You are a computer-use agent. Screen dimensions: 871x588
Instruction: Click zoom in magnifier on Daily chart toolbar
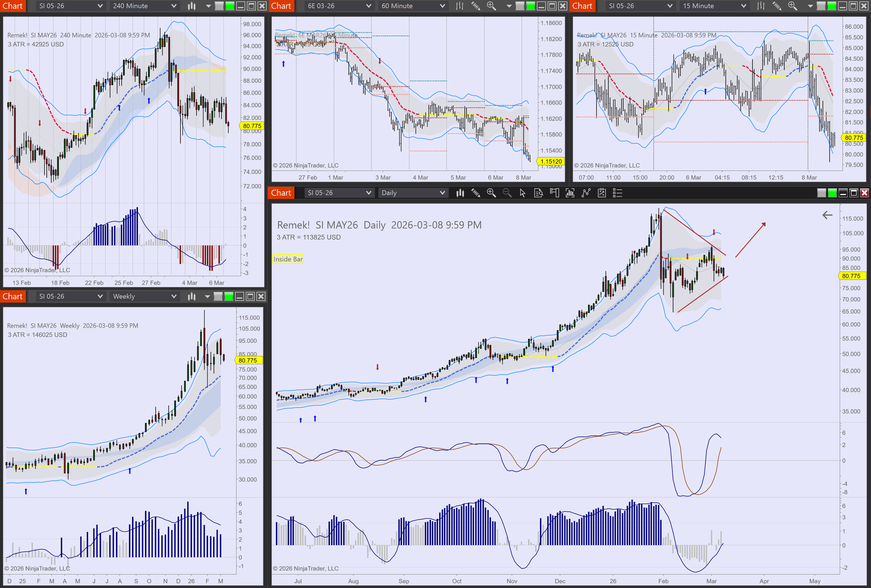(491, 193)
